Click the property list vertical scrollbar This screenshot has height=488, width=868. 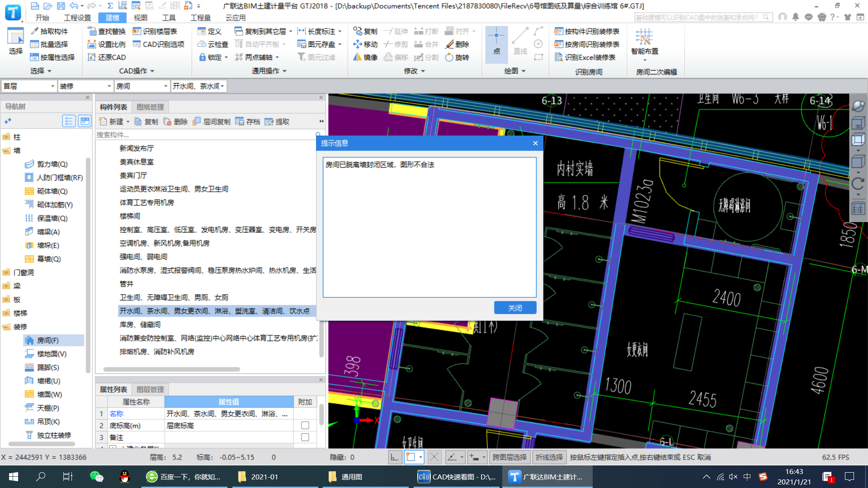pos(321,415)
